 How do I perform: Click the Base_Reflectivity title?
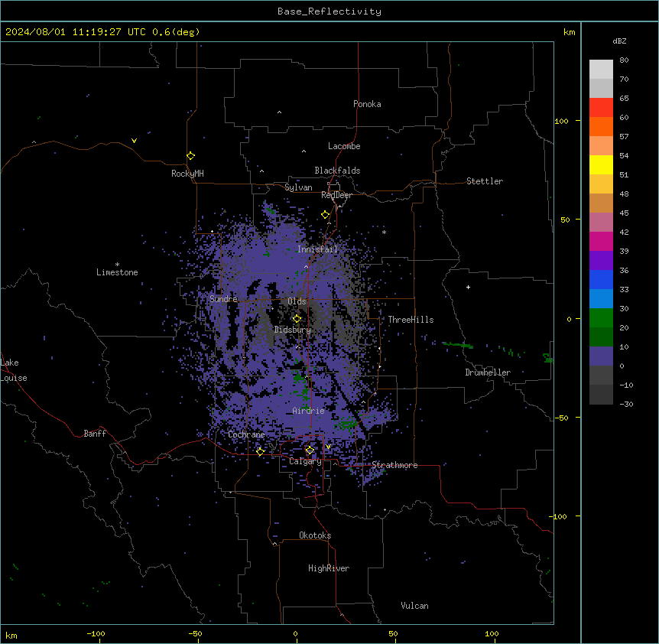click(329, 11)
